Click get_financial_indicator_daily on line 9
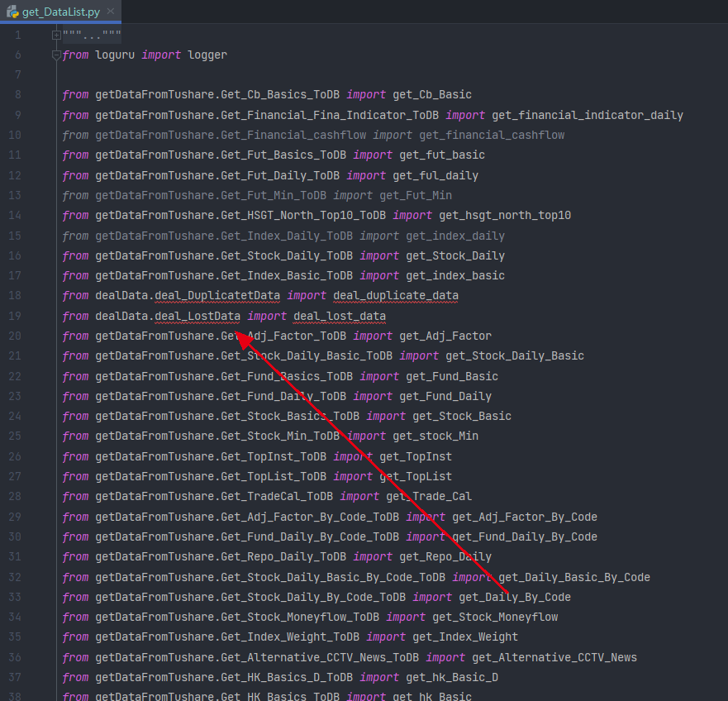Viewport: 728px width, 701px height. pos(588,115)
